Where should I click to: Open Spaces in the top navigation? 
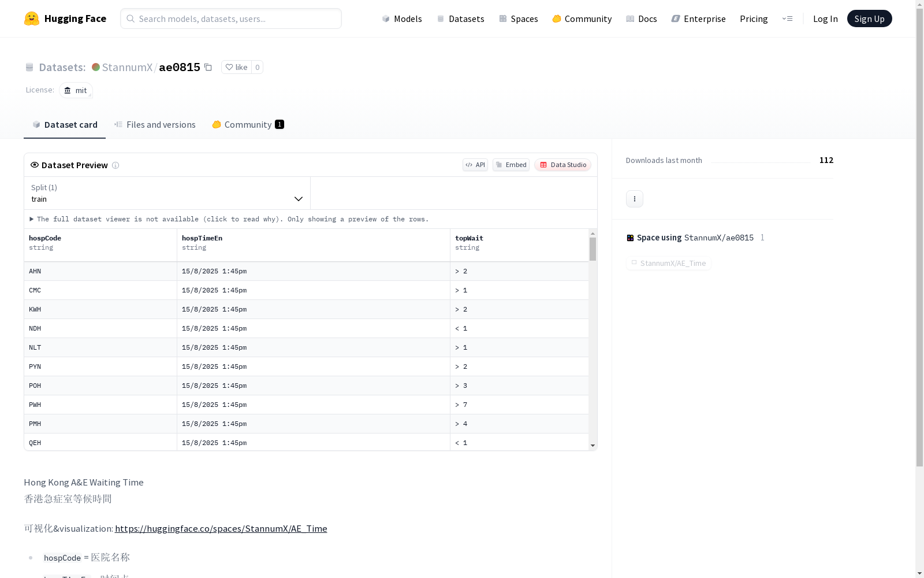(x=519, y=18)
